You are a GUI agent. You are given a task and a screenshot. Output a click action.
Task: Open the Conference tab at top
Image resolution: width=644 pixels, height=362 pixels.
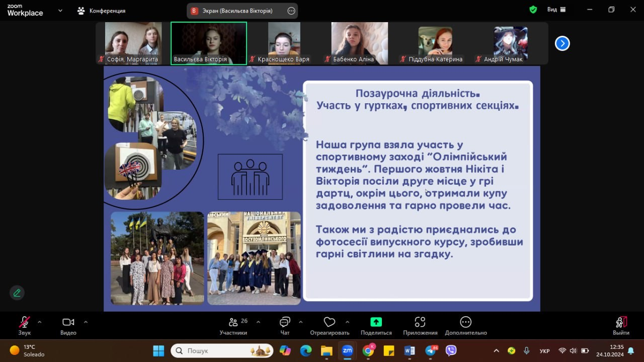tap(102, 11)
